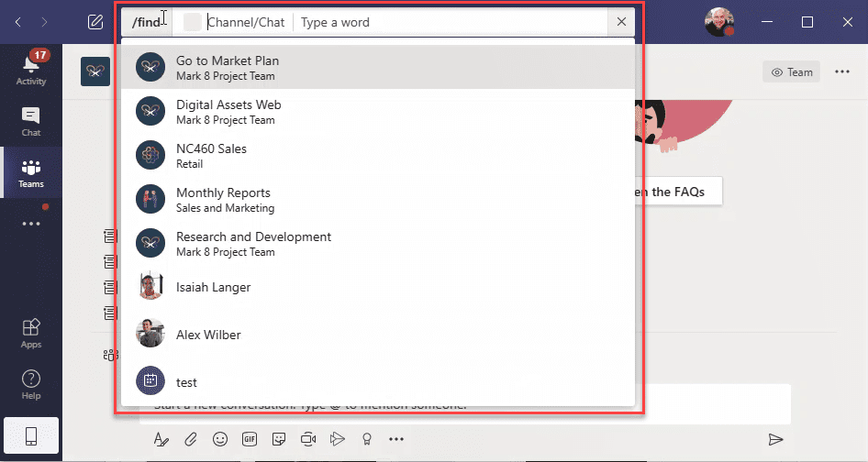Maximize the Teams window
The height and width of the screenshot is (462, 868).
[807, 22]
